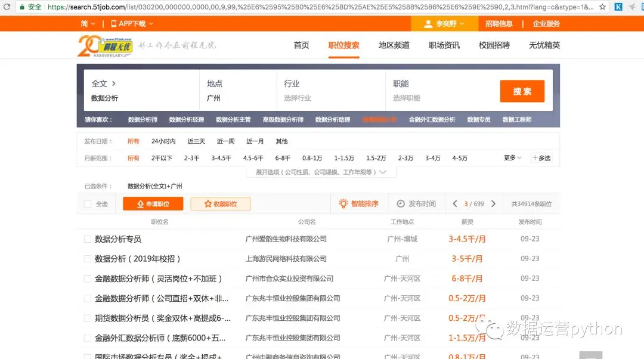
Task: Check the 全选 select-all checkbox
Action: tap(88, 204)
